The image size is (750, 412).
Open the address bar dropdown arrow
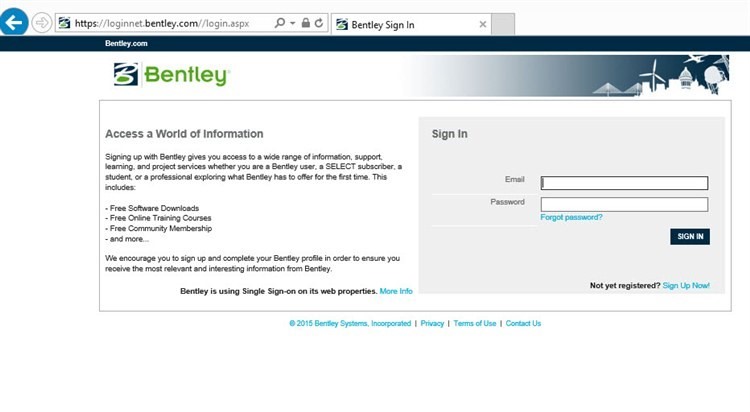(292, 23)
